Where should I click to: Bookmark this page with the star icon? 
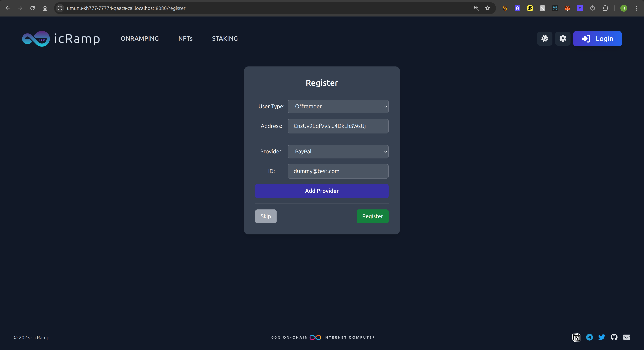pyautogui.click(x=487, y=8)
